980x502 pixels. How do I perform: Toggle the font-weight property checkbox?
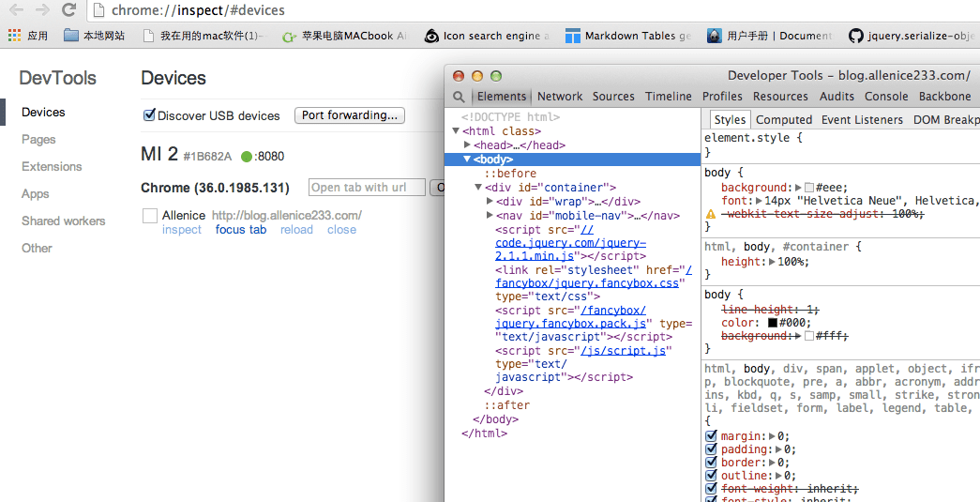pos(711,489)
